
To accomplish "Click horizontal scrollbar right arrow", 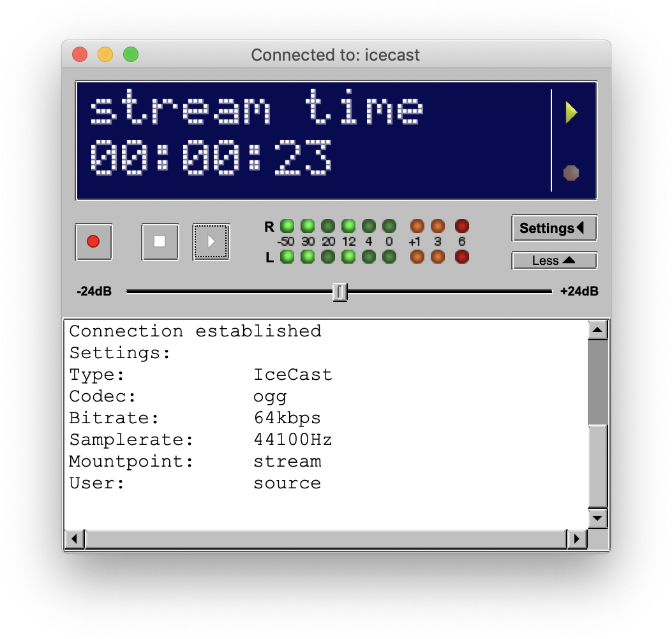I will click(x=576, y=539).
